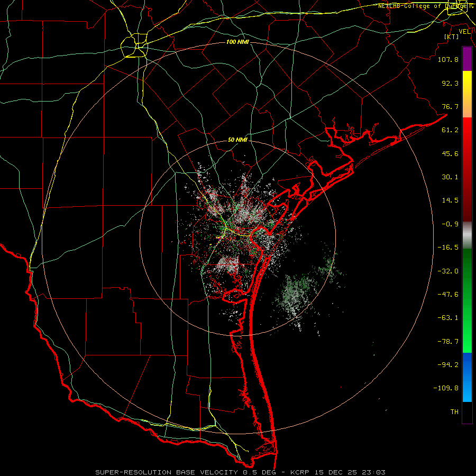Select the -16.5 legend value
Screen dimensions: 476x476
coord(448,248)
